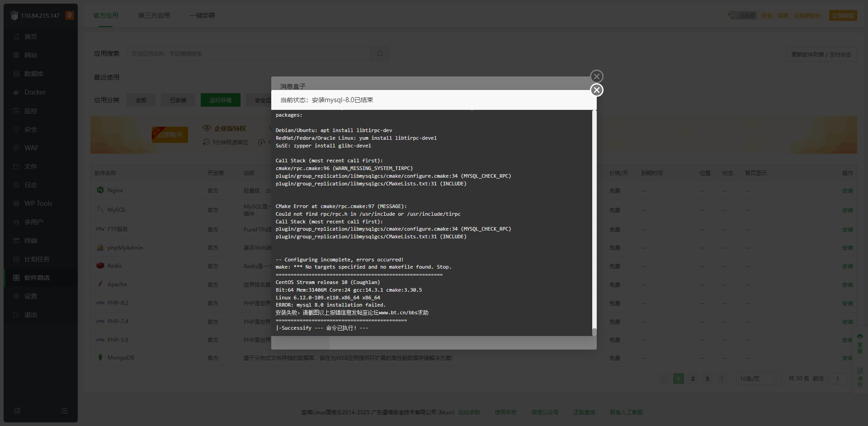Click the FTP服务 row name
Image resolution: width=868 pixels, height=426 pixels.
coord(118,229)
